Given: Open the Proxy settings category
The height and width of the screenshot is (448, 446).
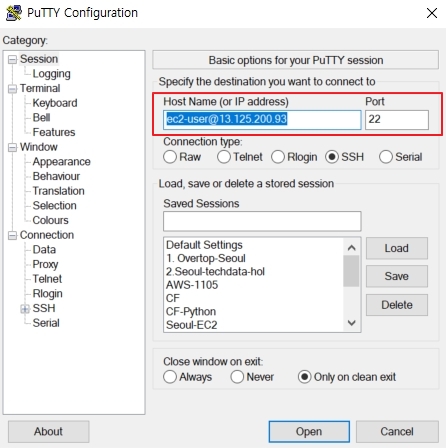Looking at the screenshot, I should click(45, 264).
